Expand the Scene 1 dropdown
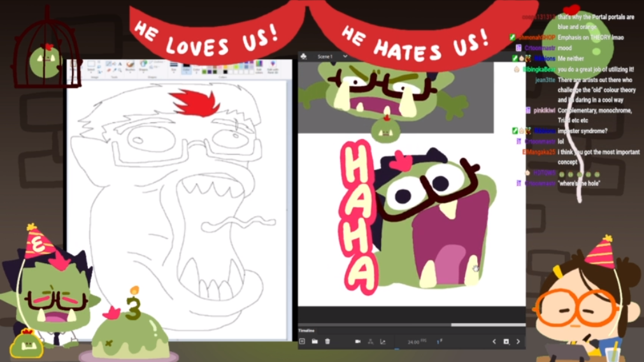Image resolution: width=644 pixels, height=362 pixels. coord(345,56)
